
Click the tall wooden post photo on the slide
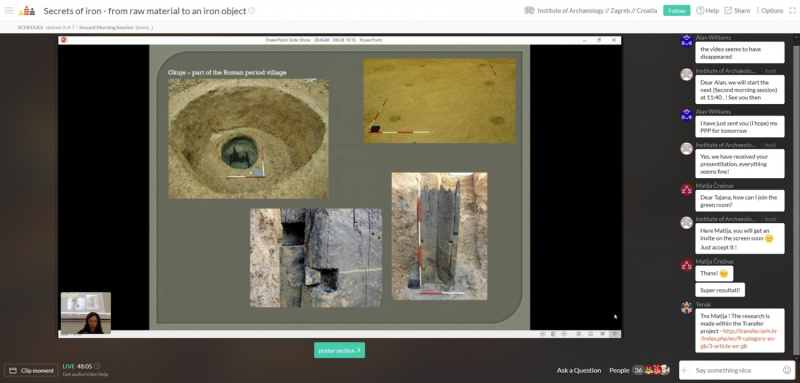439,236
